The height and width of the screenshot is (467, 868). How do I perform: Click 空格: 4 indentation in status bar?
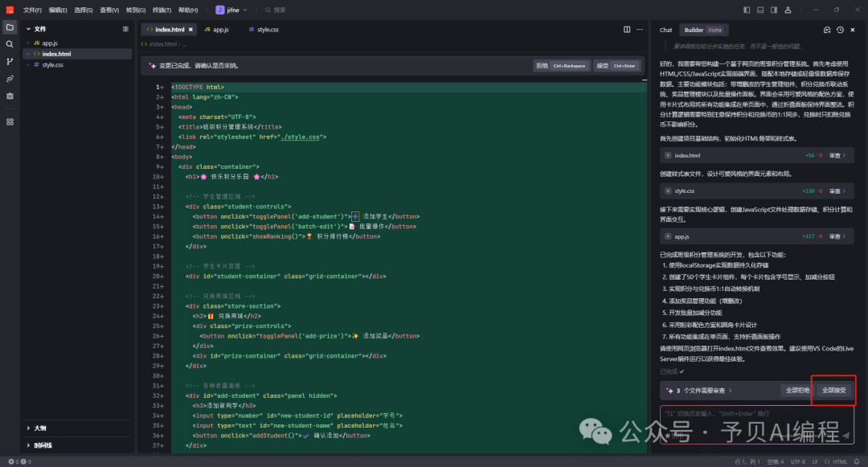[x=775, y=461]
